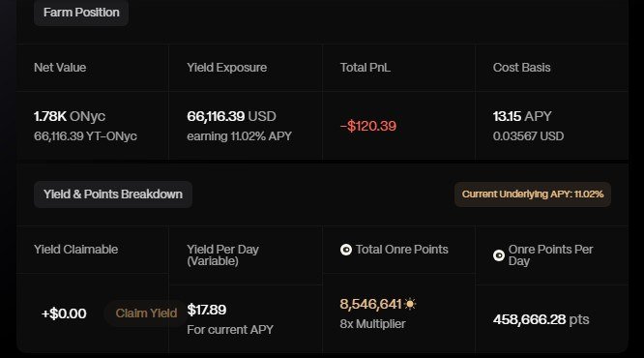Click the Current Underlying APY 11.02% badge
This screenshot has width=644, height=358.
point(533,194)
